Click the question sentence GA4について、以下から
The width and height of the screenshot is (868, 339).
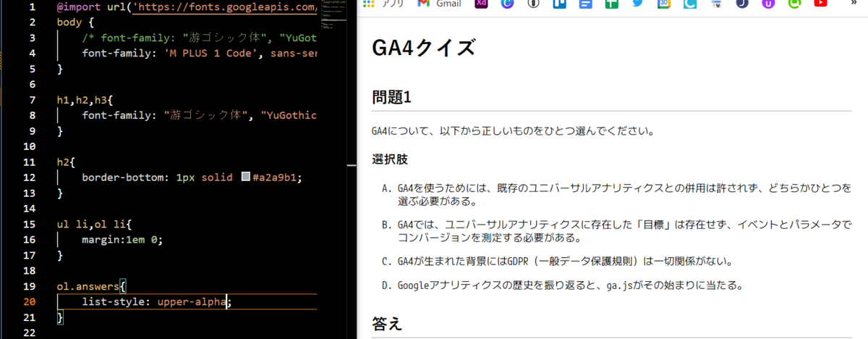(513, 132)
